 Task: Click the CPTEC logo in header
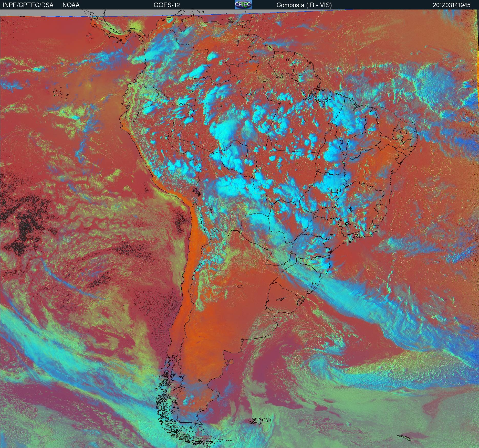point(243,5)
